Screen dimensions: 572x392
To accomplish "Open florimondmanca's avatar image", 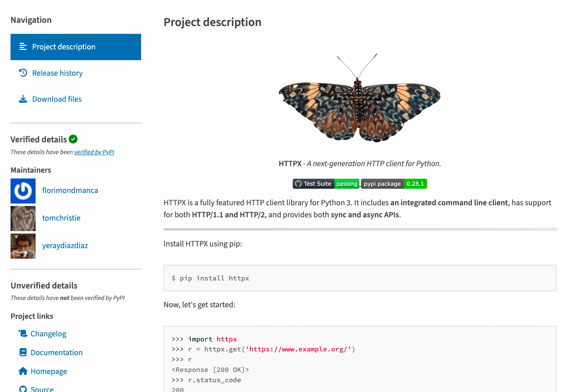I will pos(23,191).
